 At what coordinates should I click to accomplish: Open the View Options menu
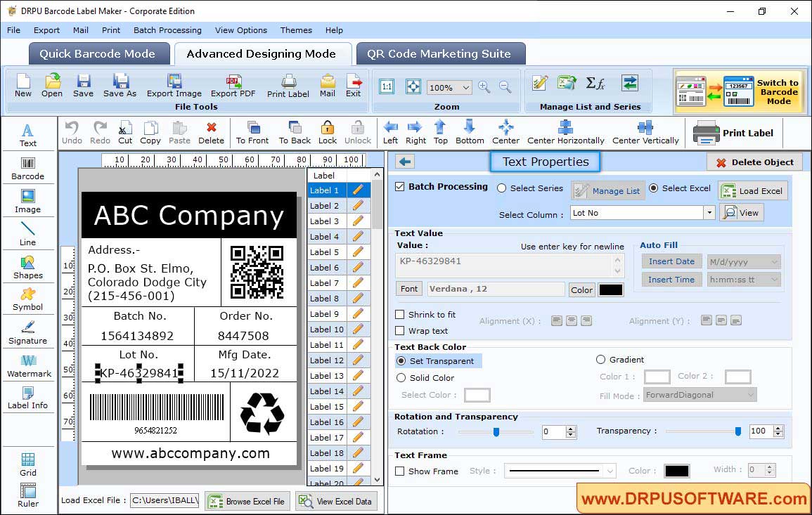[x=241, y=30]
